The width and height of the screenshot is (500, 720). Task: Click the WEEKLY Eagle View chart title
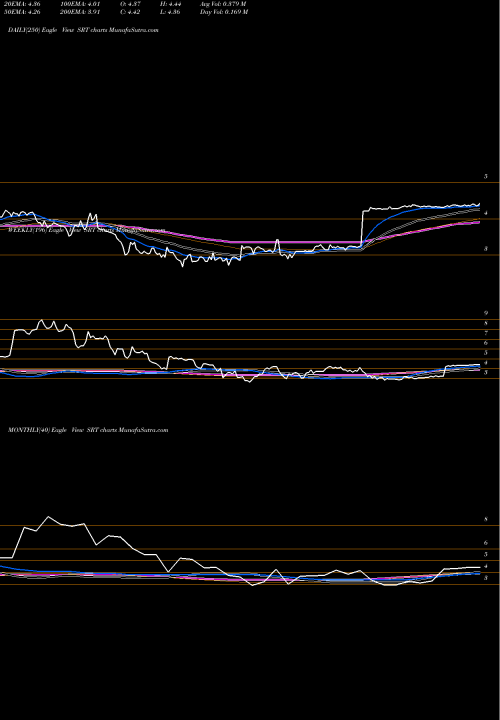[86, 231]
